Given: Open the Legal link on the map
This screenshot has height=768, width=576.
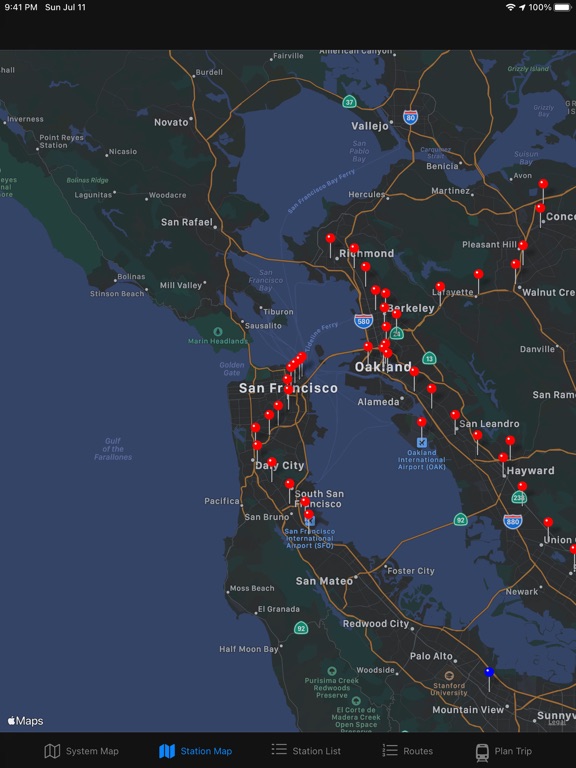Looking at the screenshot, I should pos(557,722).
